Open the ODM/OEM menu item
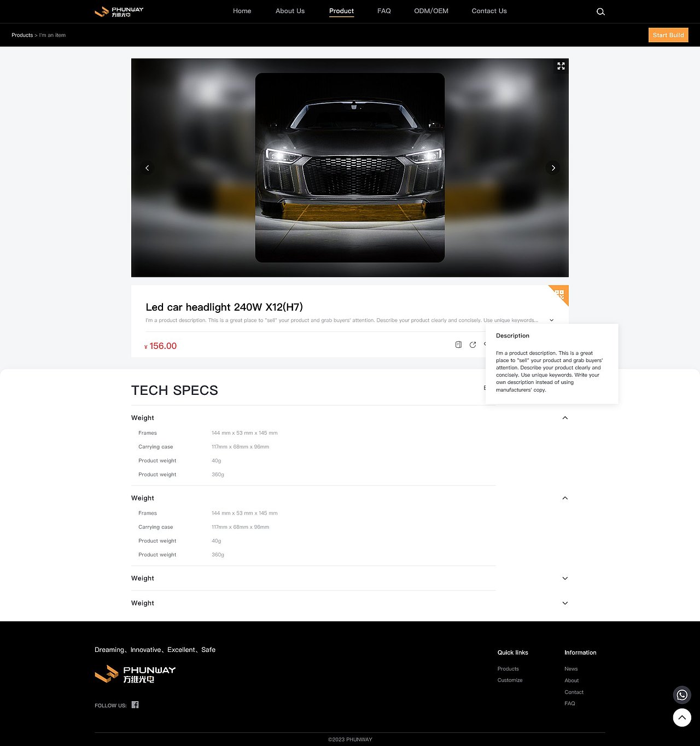Viewport: 700px width, 746px height. coord(431,11)
